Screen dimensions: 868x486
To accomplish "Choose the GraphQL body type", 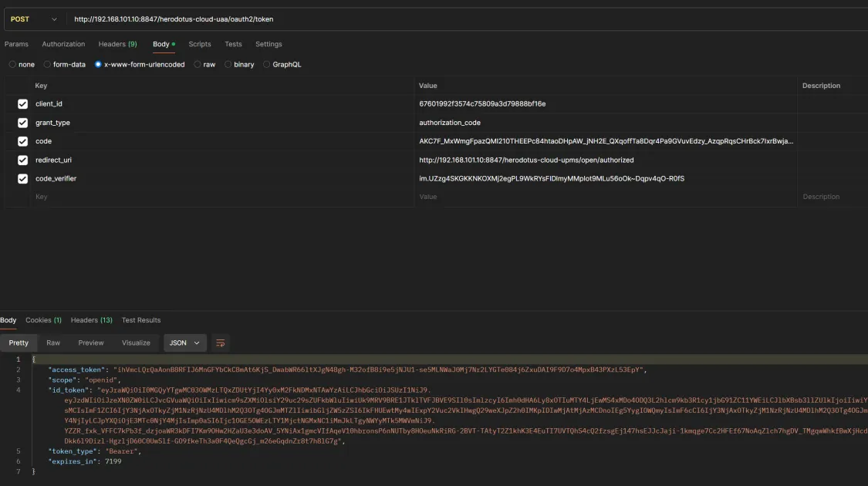I will coord(282,65).
